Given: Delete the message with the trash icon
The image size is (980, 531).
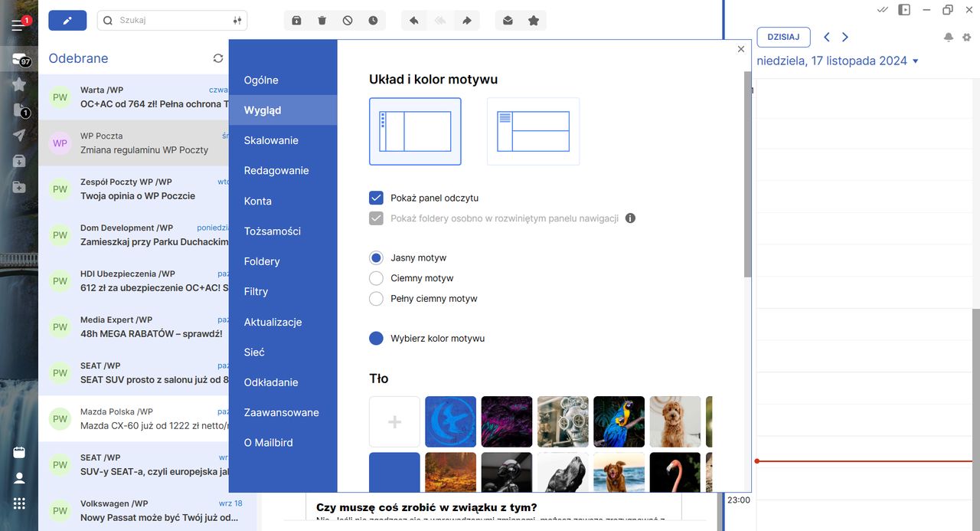Looking at the screenshot, I should point(322,21).
